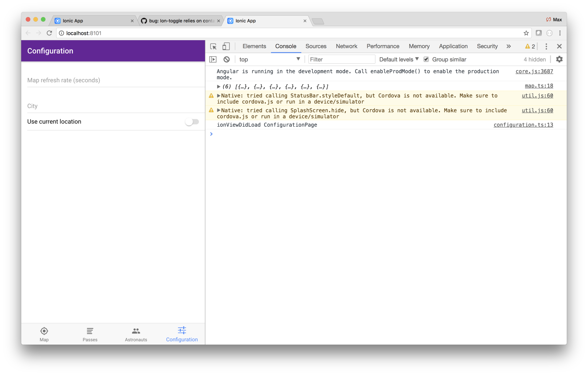The width and height of the screenshot is (588, 375).
Task: Clear console with the ban icon
Action: pos(226,59)
